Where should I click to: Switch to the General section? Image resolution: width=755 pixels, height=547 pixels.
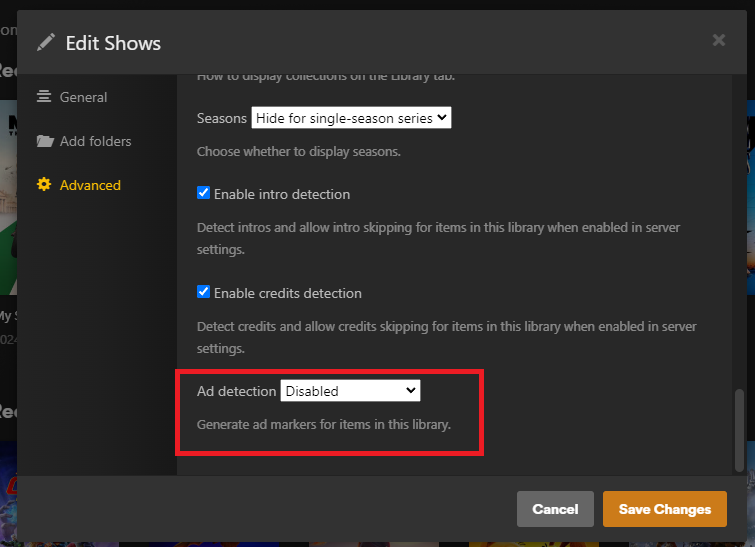tap(83, 97)
